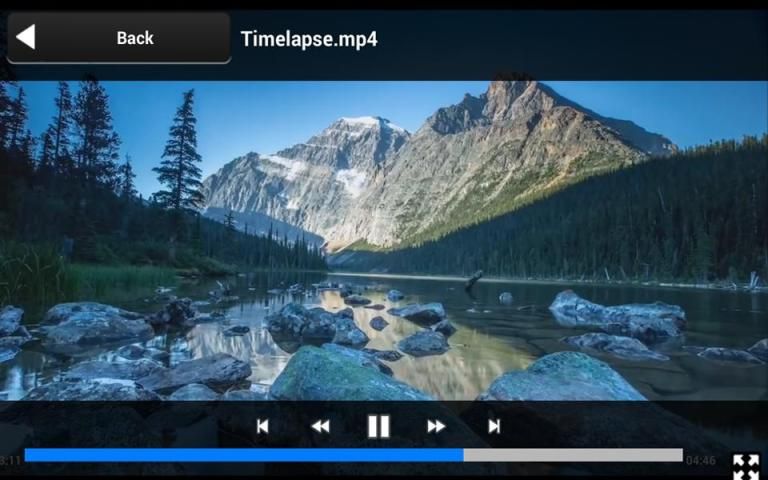Click the elapsed time at the bar start

[x=10, y=460]
